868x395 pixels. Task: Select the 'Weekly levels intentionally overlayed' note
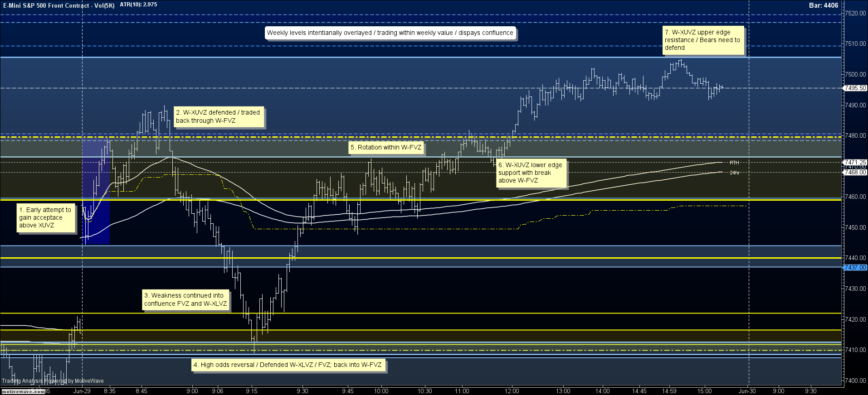coord(390,33)
